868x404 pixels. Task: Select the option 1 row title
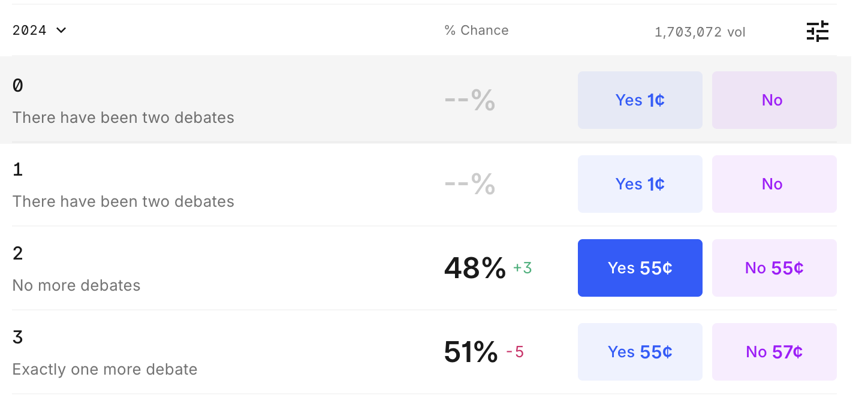18,170
